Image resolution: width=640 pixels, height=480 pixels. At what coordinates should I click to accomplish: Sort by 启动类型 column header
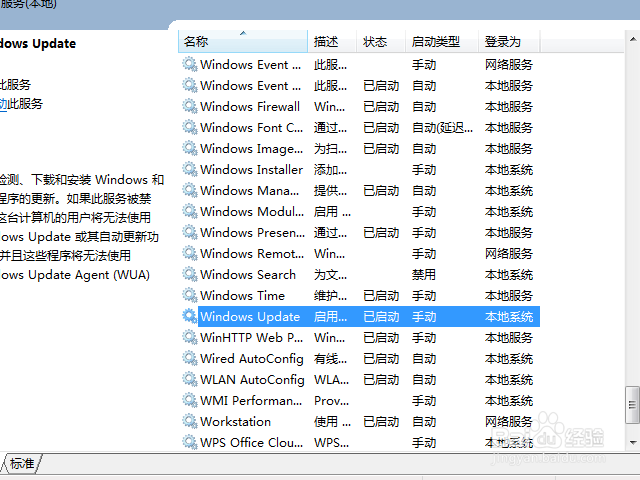[442, 41]
